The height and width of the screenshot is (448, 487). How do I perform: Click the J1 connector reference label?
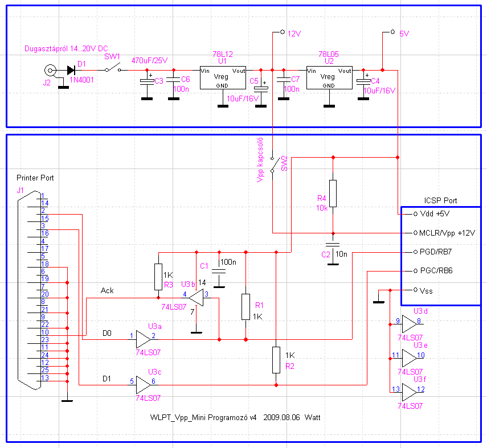tap(20, 190)
